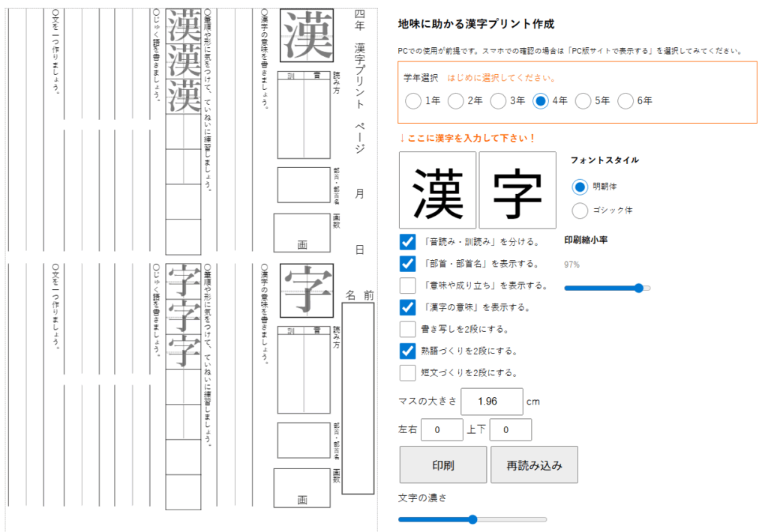This screenshot has height=532, width=768.
Task: Click the 印刷縮小率 slider handle
Action: 639,288
